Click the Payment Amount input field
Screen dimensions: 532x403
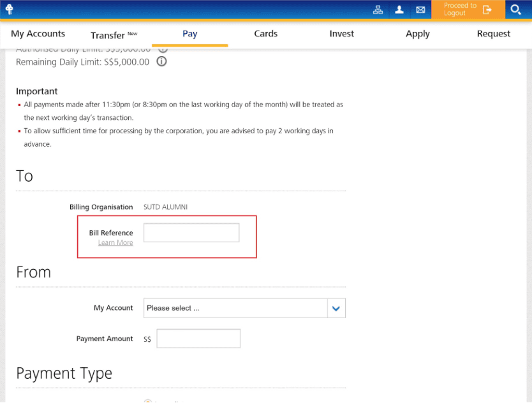[x=198, y=339]
